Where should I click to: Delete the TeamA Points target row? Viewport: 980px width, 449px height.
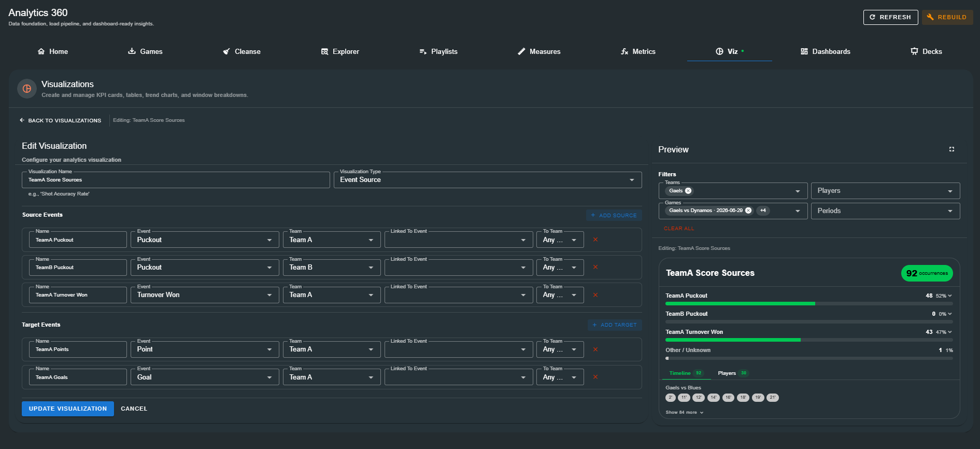595,349
